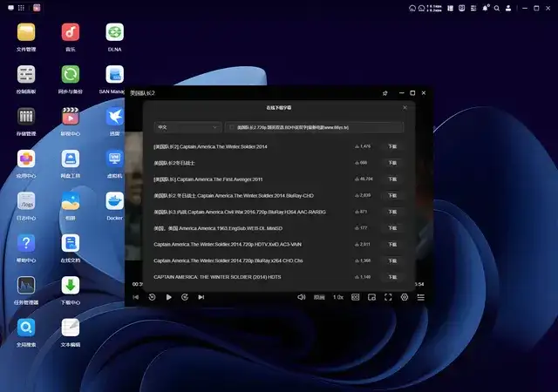
Task: Open the Docker desktop icon
Action: click(x=114, y=201)
